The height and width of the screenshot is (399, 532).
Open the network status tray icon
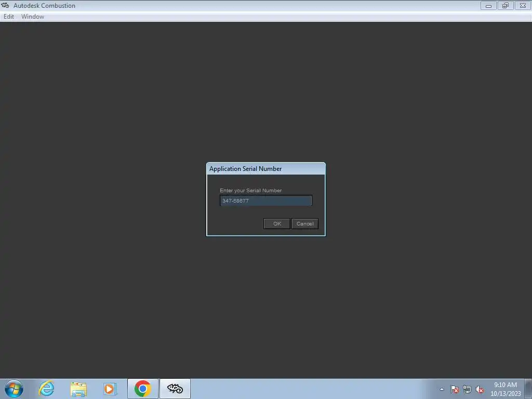point(467,389)
